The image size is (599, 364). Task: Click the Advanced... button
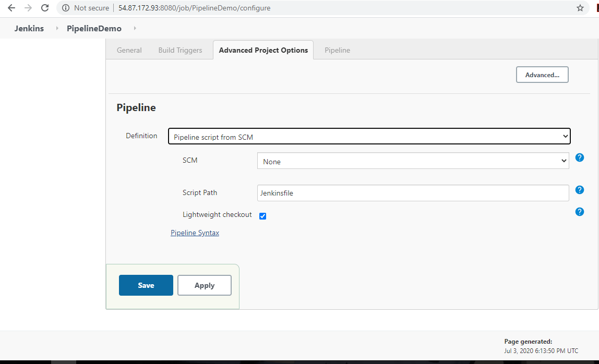[x=542, y=74]
